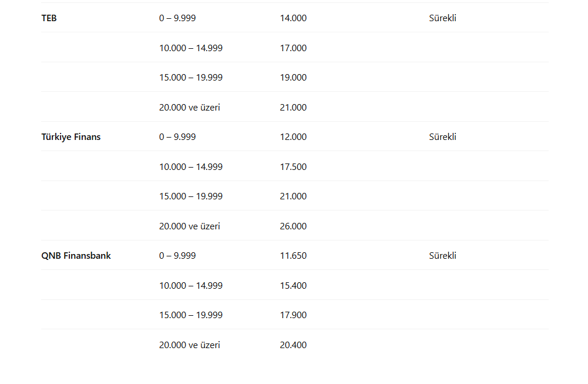The image size is (588, 384).
Task: Select the 0 – 9.999 range beside QNB Finansbank
Action: pos(177,256)
